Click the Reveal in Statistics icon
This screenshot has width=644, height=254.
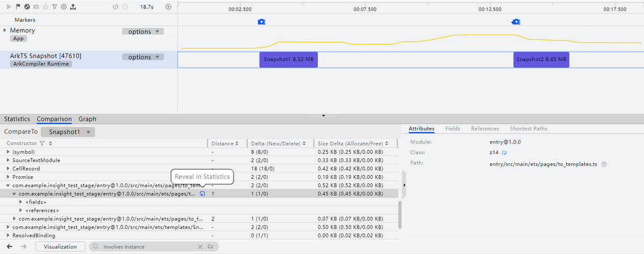[202, 193]
